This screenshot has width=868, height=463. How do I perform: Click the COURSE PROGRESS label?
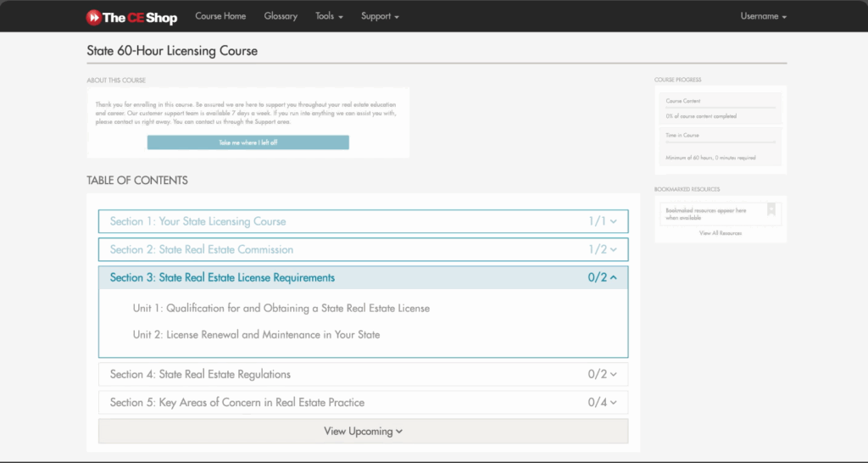677,80
